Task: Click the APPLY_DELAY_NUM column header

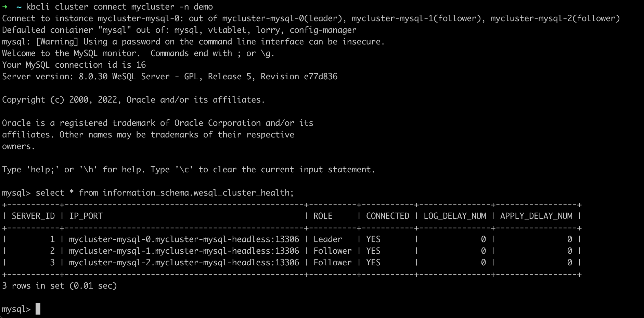Action: (x=536, y=216)
